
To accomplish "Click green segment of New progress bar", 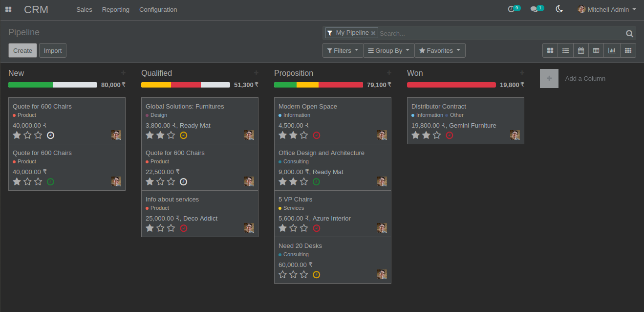I will 30,85.
